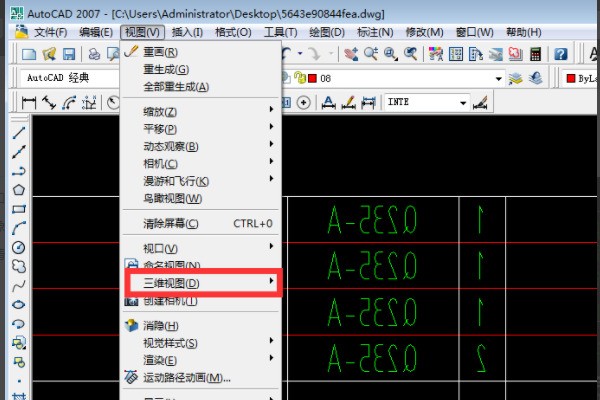Select the Ellipse tool
This screenshot has width=600, height=400.
click(x=19, y=305)
